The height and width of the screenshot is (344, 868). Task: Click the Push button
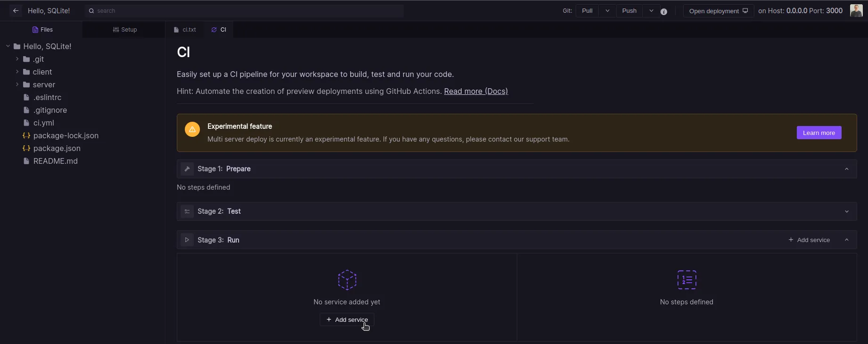(x=629, y=11)
